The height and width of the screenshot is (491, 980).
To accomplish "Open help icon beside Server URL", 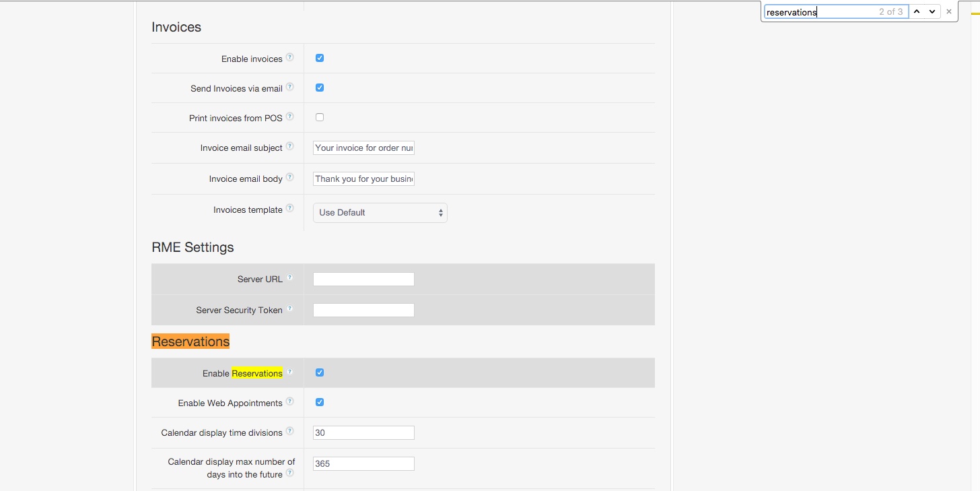I will click(x=289, y=277).
